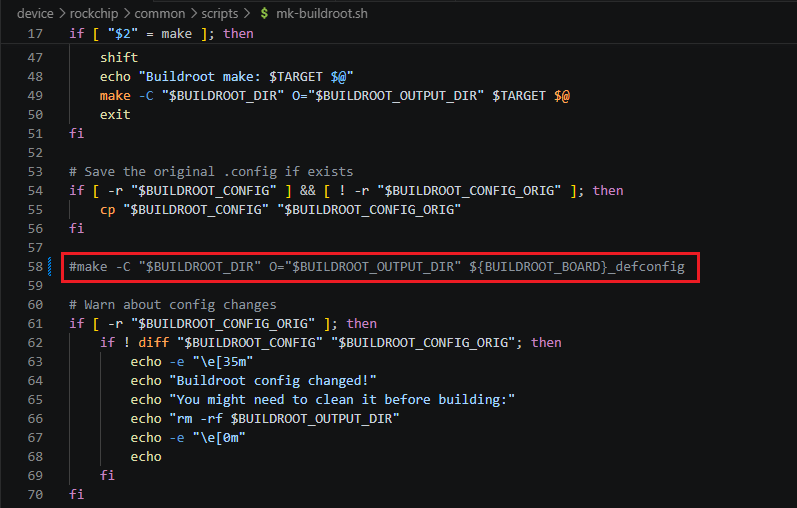Open the 'rockchip' breadcrumb folder
The height and width of the screenshot is (508, 797).
tap(94, 13)
